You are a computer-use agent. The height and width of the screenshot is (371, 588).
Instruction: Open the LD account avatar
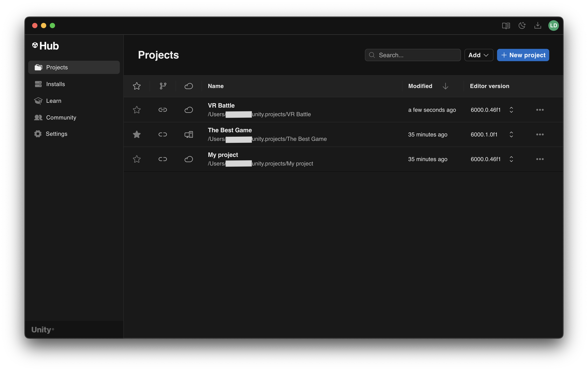click(x=553, y=25)
